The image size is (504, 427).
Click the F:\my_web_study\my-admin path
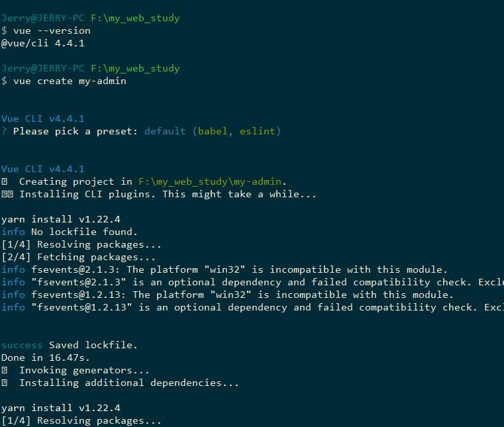click(x=210, y=182)
